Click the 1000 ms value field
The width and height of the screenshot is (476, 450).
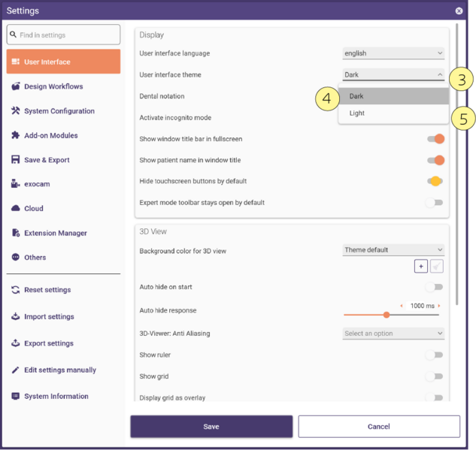pos(422,306)
